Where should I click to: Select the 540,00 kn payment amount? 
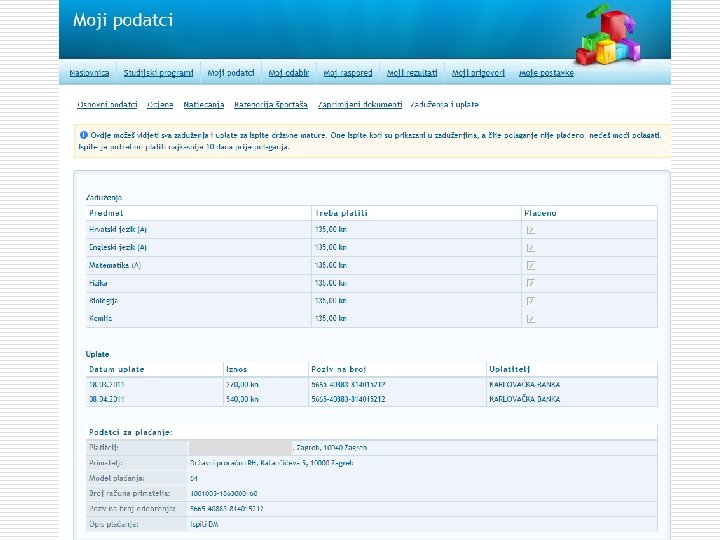(x=242, y=399)
